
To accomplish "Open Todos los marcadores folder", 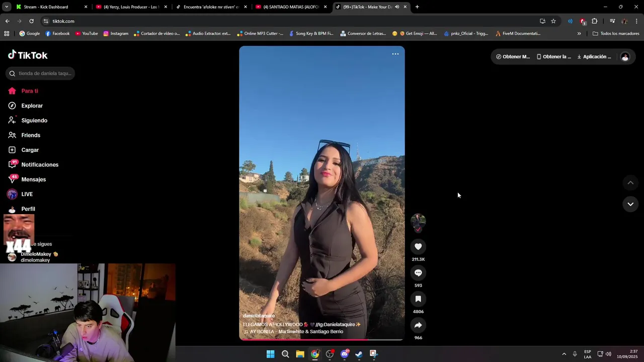I will point(616,34).
